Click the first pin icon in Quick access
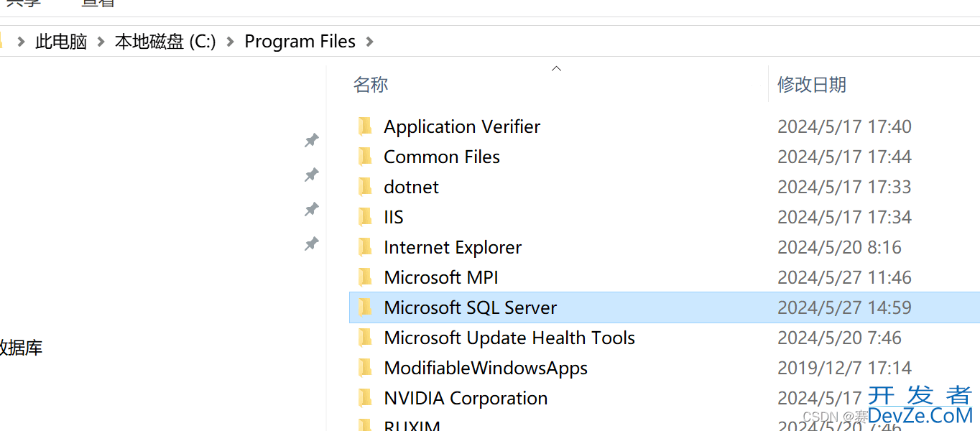 311,140
